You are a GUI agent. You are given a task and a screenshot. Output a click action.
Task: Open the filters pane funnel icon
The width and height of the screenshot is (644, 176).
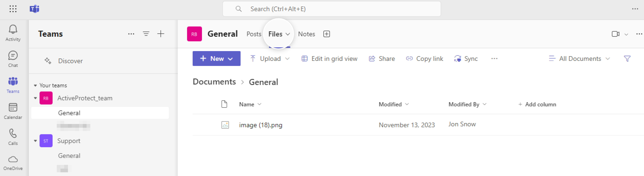click(x=627, y=59)
